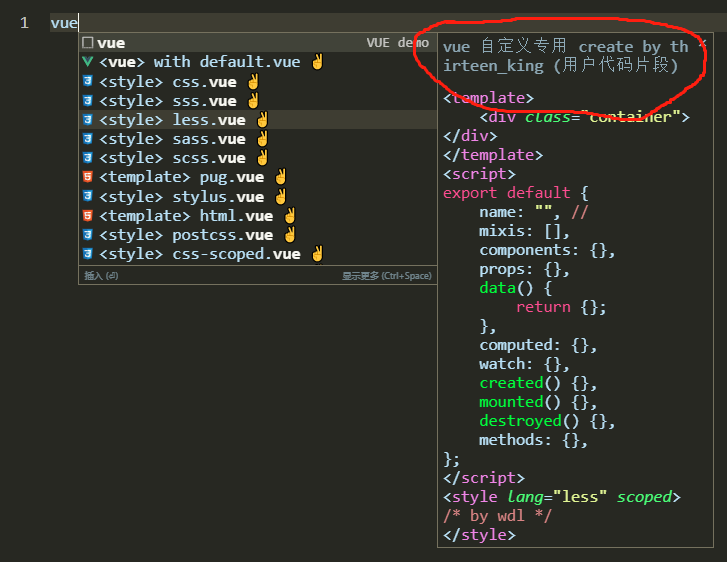The width and height of the screenshot is (727, 562).
Task: Click '<style lang="less" scoped>' preview line
Action: [x=562, y=497]
